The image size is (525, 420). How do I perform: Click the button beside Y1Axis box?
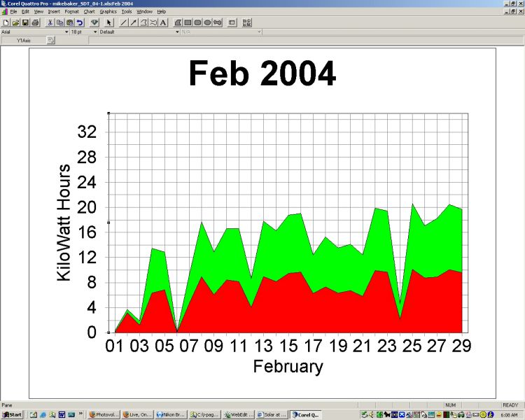pyautogui.click(x=50, y=41)
